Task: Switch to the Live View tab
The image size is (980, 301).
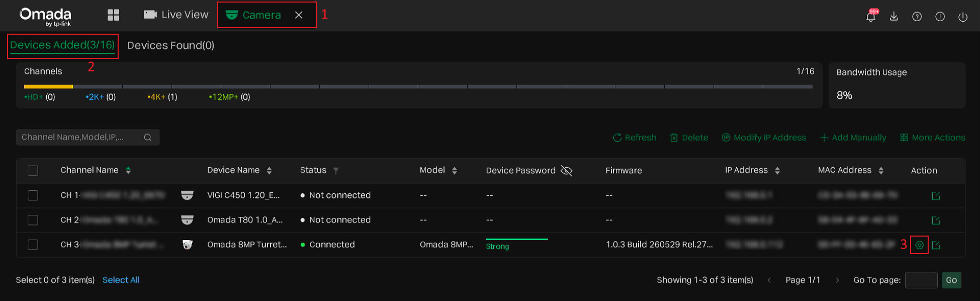Action: (176, 15)
